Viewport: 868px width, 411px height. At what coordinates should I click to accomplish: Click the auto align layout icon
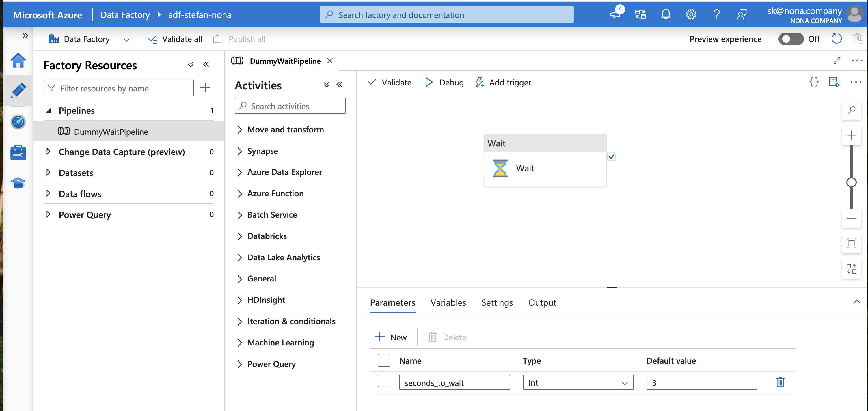pos(851,268)
